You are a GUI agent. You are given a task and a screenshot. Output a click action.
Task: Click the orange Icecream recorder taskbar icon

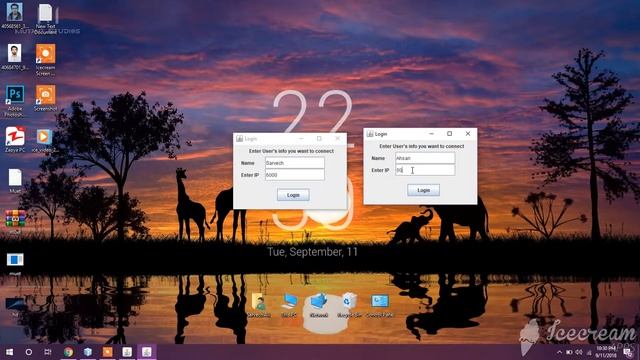[107, 352]
